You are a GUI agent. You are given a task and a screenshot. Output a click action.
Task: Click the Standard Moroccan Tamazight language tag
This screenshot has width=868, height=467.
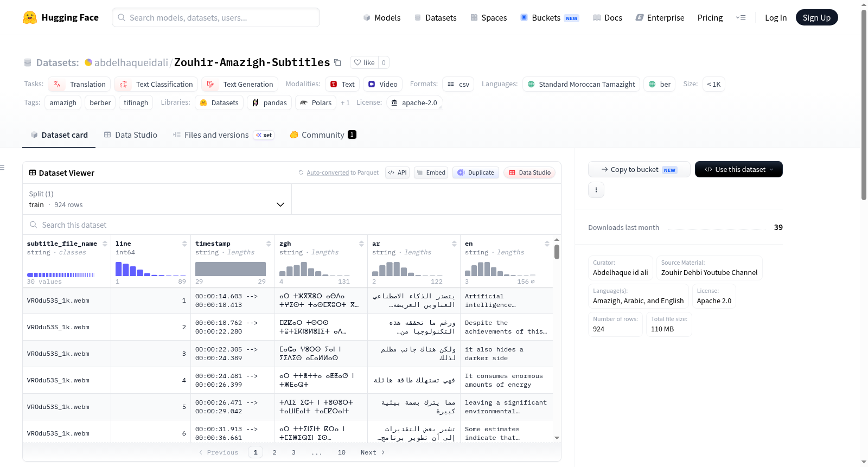pos(581,84)
